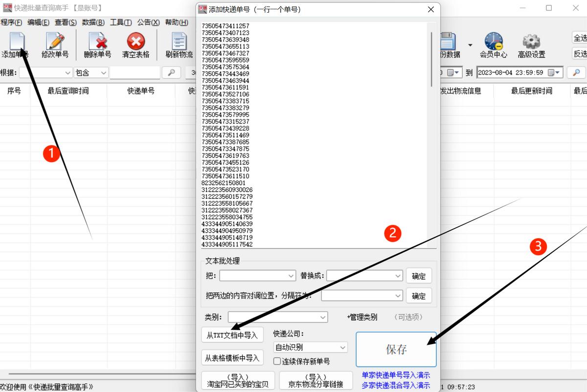Open the 数据(B) menu
This screenshot has width=587, height=392.
pos(93,22)
